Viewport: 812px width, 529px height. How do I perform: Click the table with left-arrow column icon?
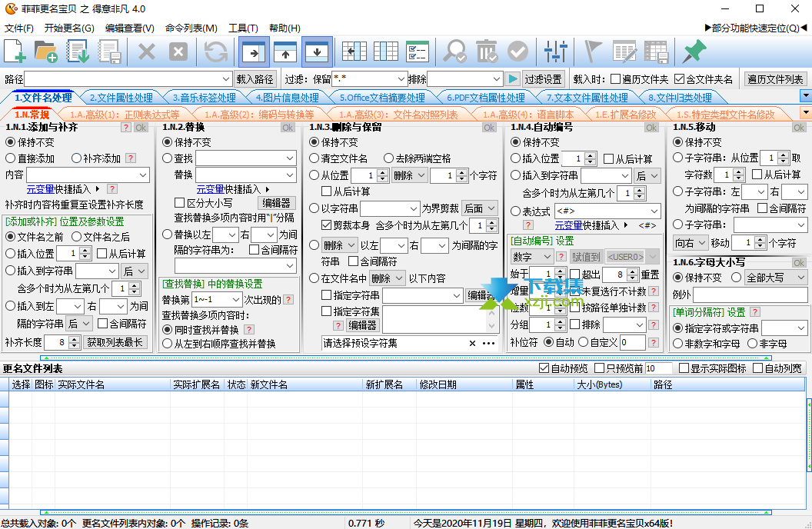[x=354, y=52]
